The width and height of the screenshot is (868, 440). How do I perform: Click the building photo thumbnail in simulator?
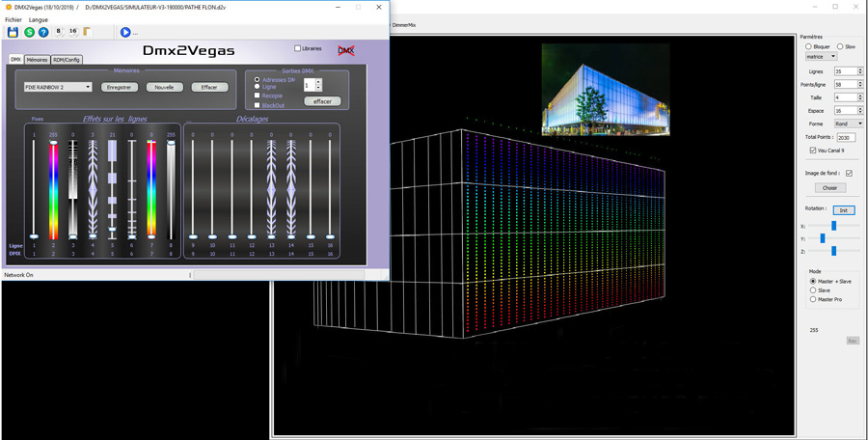tap(606, 89)
